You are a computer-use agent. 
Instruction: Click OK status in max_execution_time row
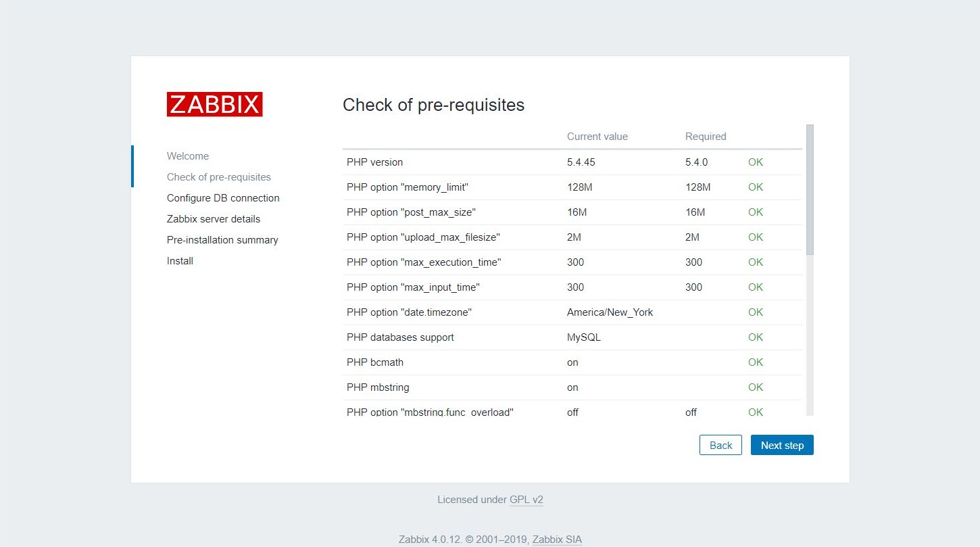756,262
